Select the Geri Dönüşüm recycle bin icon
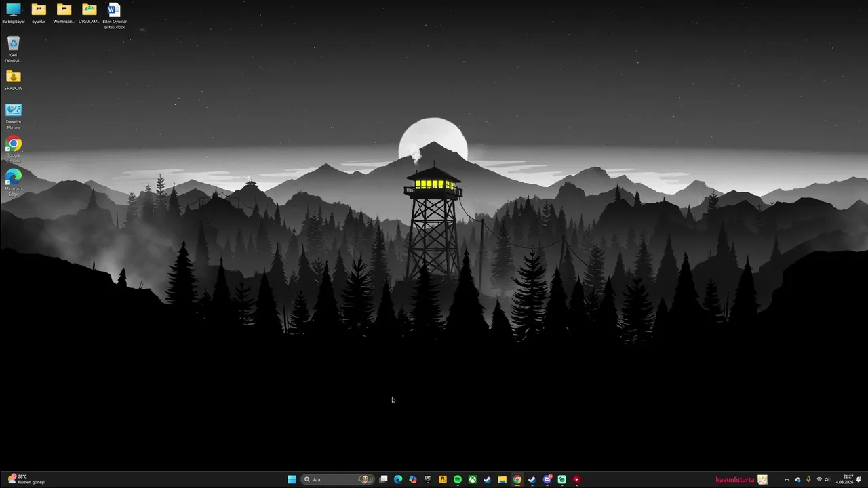 point(14,49)
